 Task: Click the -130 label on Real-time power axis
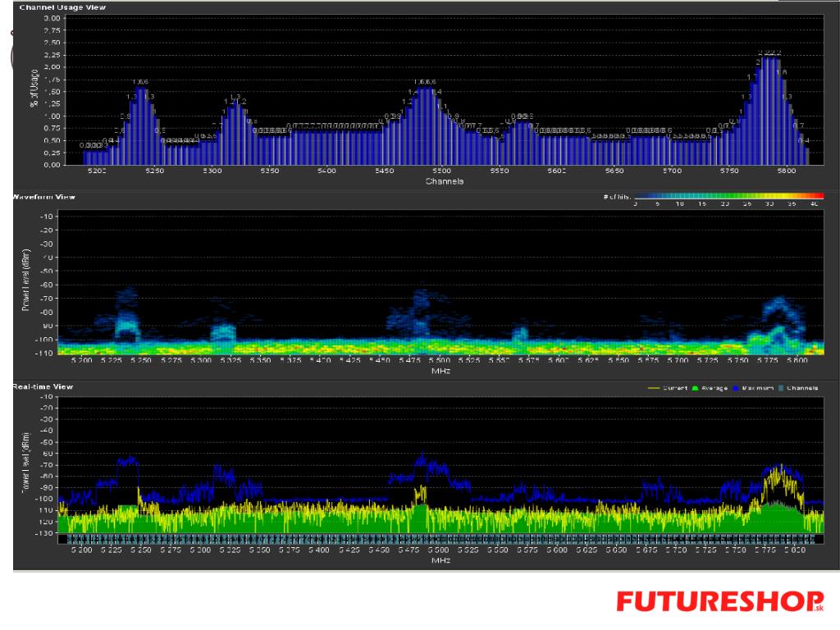point(44,533)
